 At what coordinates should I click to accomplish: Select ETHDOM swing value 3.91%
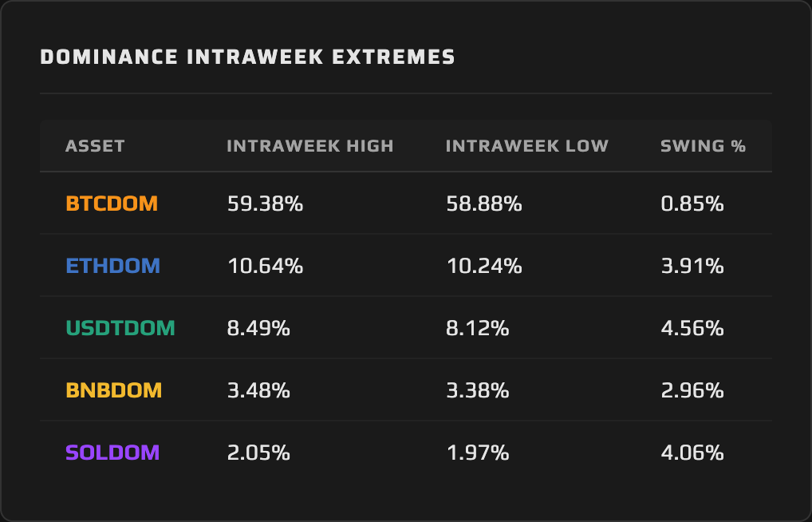coord(692,266)
